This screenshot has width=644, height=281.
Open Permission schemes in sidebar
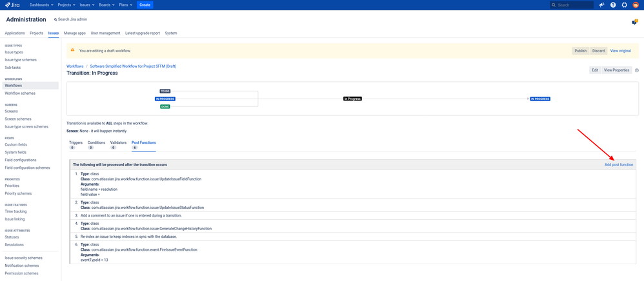[x=21, y=273]
